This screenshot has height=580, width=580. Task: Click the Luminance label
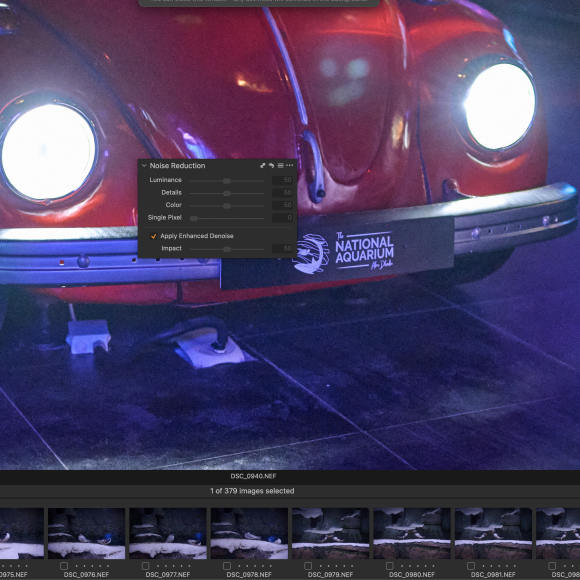[165, 180]
